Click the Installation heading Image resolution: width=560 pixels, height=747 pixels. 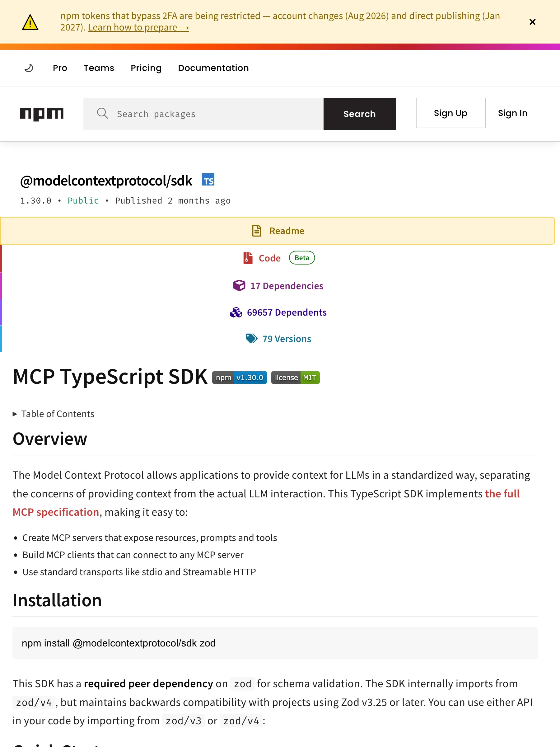(x=57, y=600)
